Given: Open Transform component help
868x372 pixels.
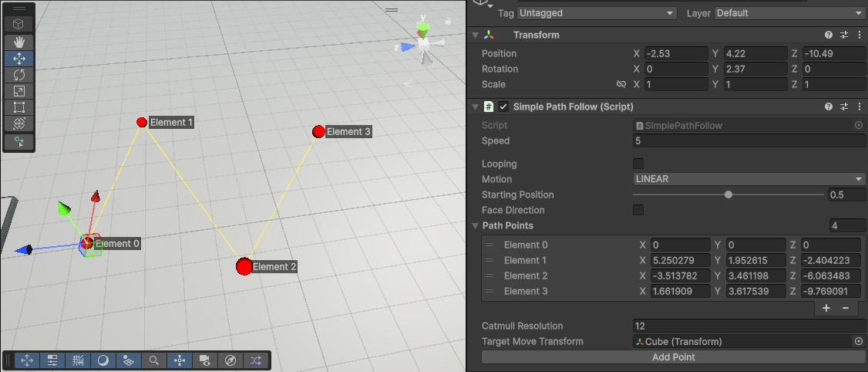Looking at the screenshot, I should (x=829, y=35).
